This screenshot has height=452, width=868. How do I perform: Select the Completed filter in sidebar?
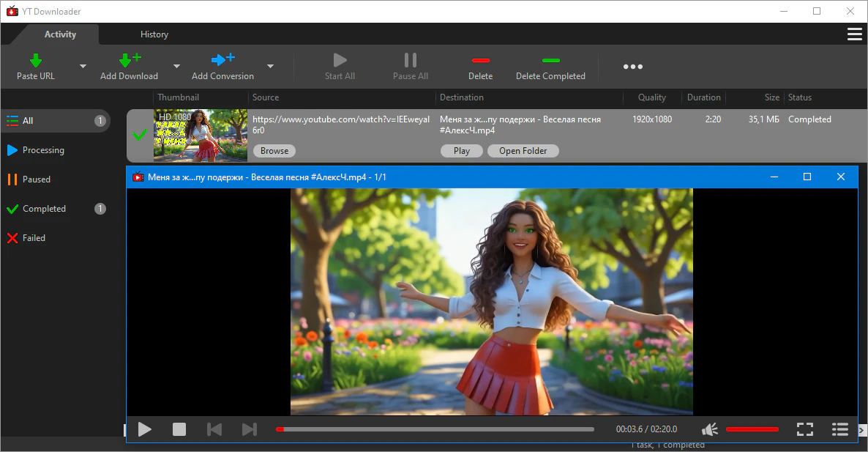click(x=44, y=209)
